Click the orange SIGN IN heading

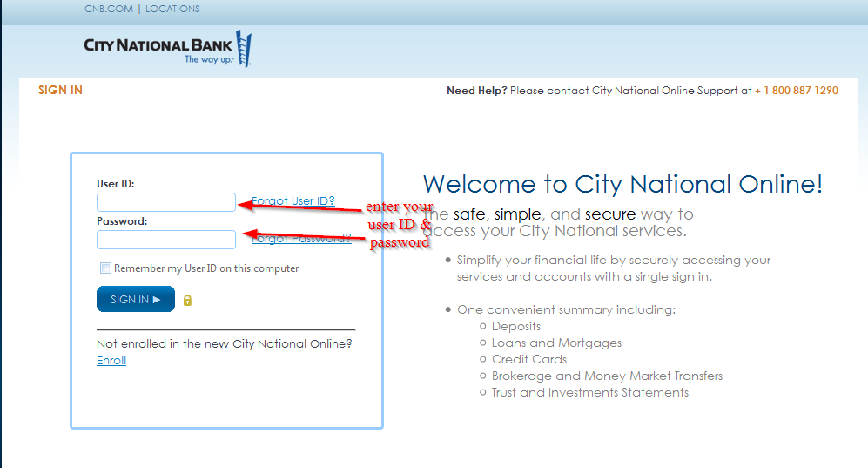pos(60,91)
